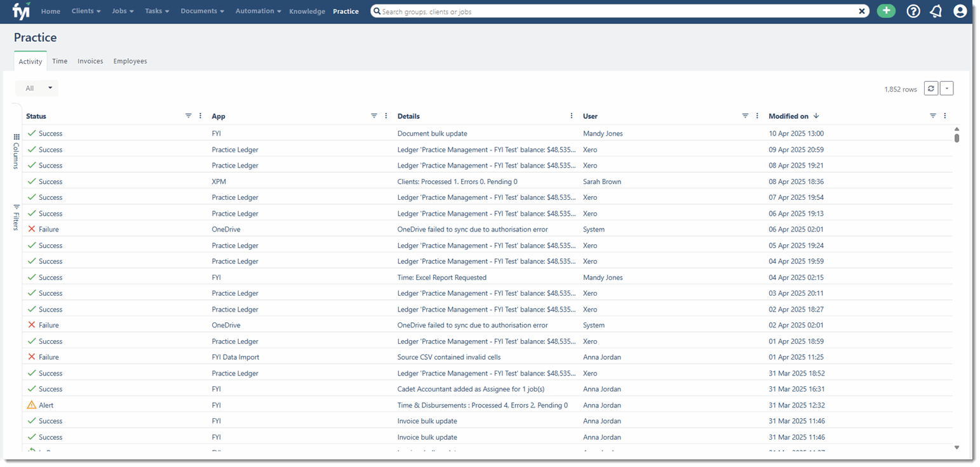This screenshot has width=980, height=467.
Task: Switch to the Employees tab
Action: tap(130, 62)
